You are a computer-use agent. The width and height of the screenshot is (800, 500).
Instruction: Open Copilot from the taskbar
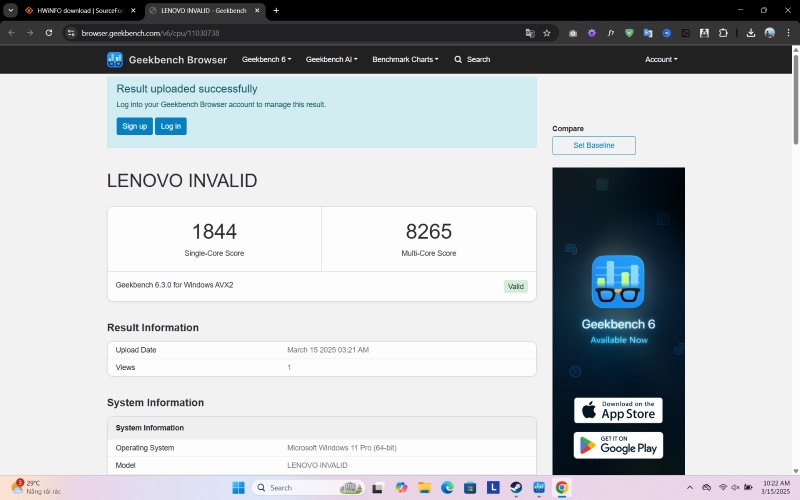click(401, 488)
